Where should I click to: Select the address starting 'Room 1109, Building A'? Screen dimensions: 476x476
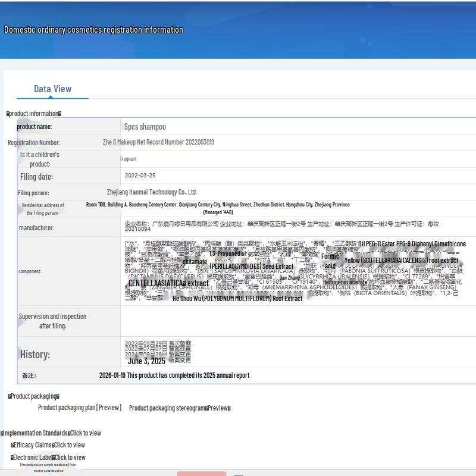pyautogui.click(x=218, y=205)
